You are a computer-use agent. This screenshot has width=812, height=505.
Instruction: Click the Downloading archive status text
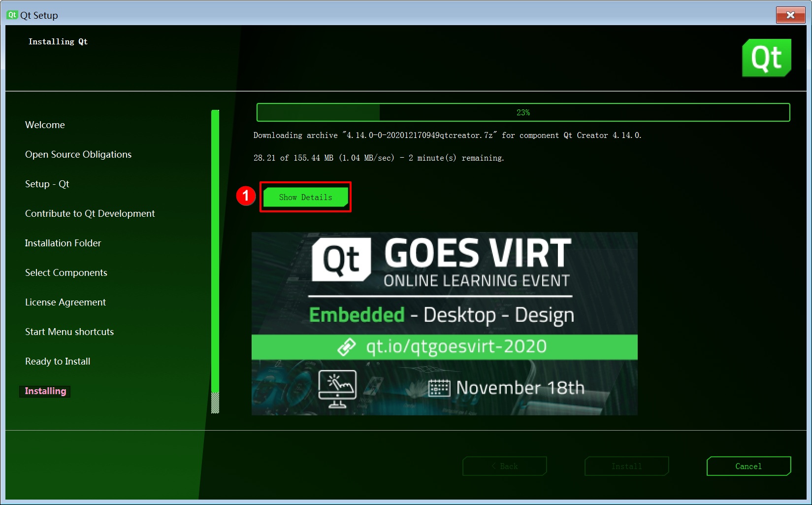coord(447,135)
